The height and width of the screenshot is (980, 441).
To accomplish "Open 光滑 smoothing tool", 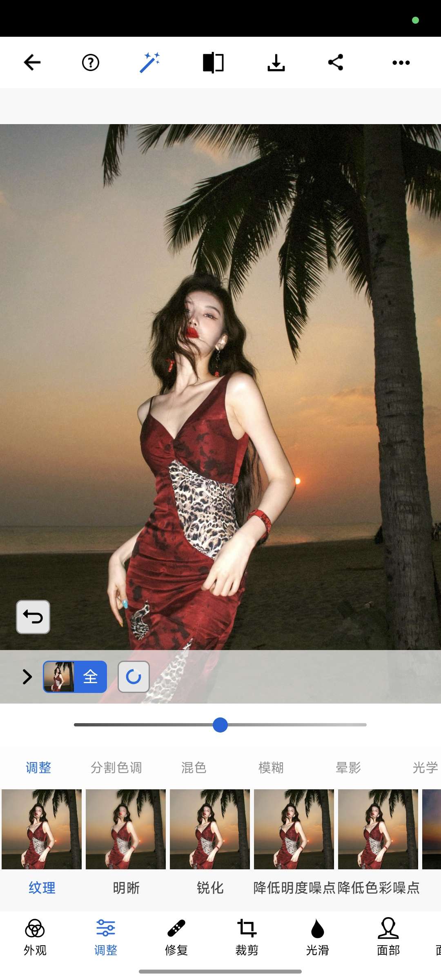I will point(318,937).
